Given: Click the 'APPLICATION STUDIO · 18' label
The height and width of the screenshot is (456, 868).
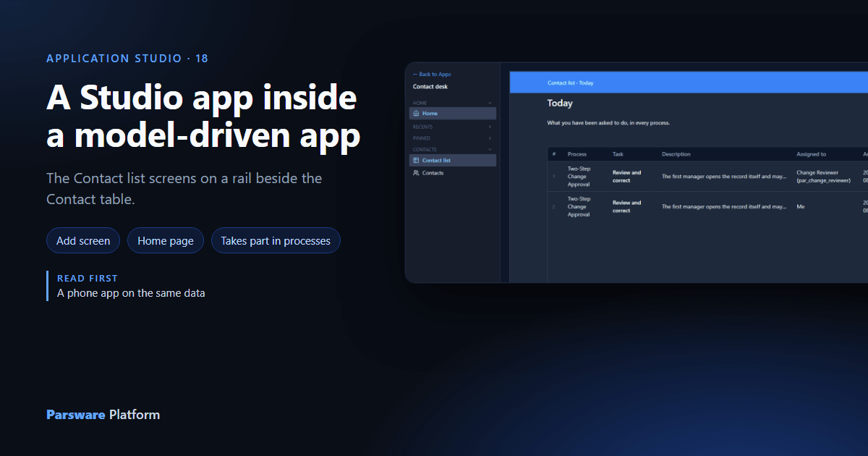Looking at the screenshot, I should [127, 59].
